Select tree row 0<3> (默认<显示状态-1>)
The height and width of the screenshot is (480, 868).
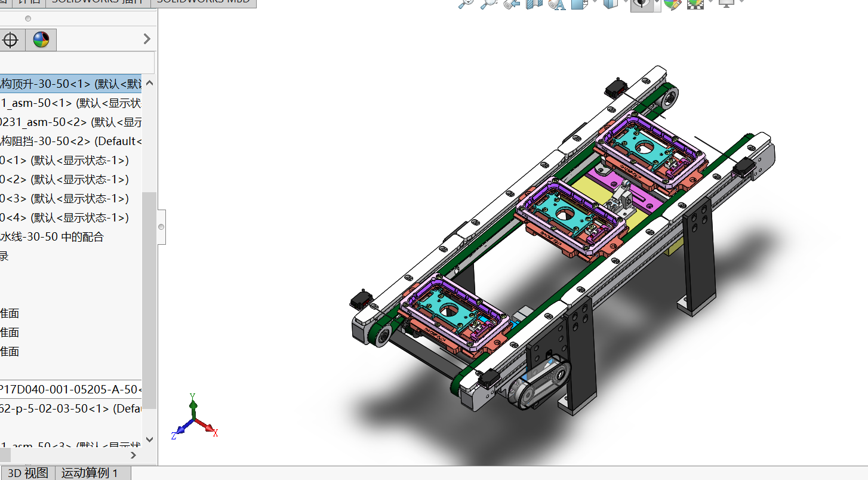point(64,199)
